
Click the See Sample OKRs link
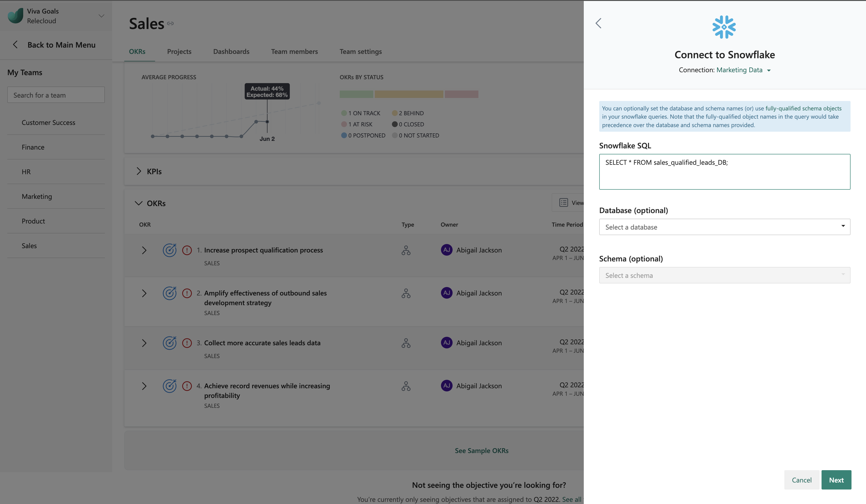tap(482, 450)
